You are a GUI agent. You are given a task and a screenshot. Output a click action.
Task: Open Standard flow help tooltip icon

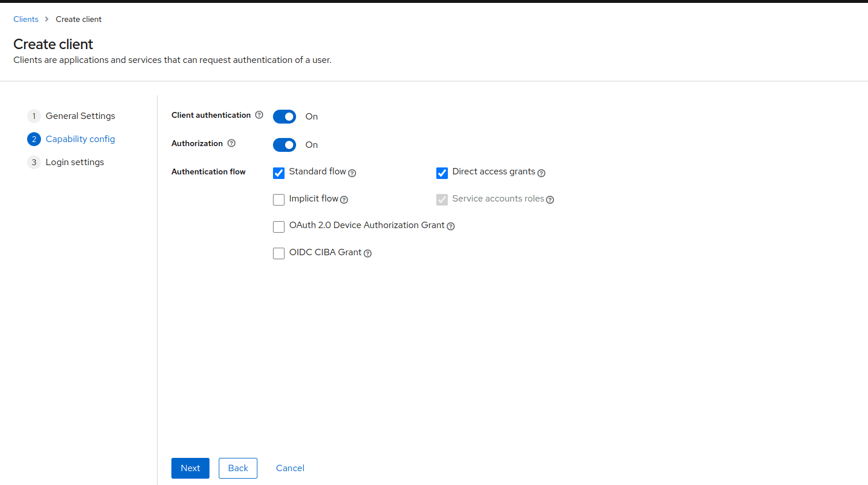pos(352,173)
